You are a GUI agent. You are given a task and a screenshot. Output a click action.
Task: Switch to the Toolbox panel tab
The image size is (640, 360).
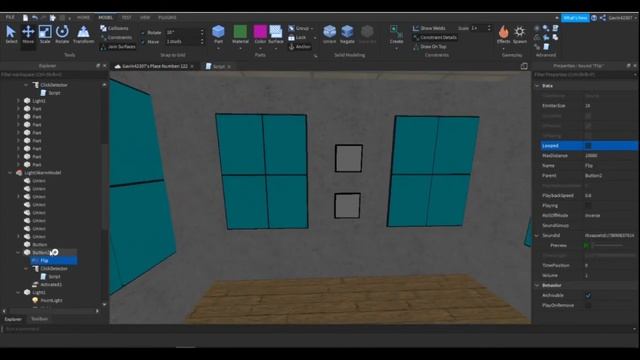point(40,319)
